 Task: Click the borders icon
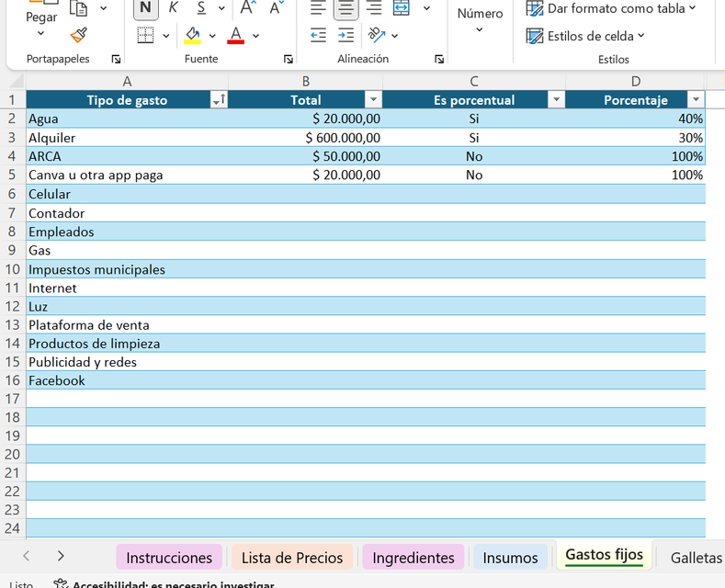coord(146,35)
